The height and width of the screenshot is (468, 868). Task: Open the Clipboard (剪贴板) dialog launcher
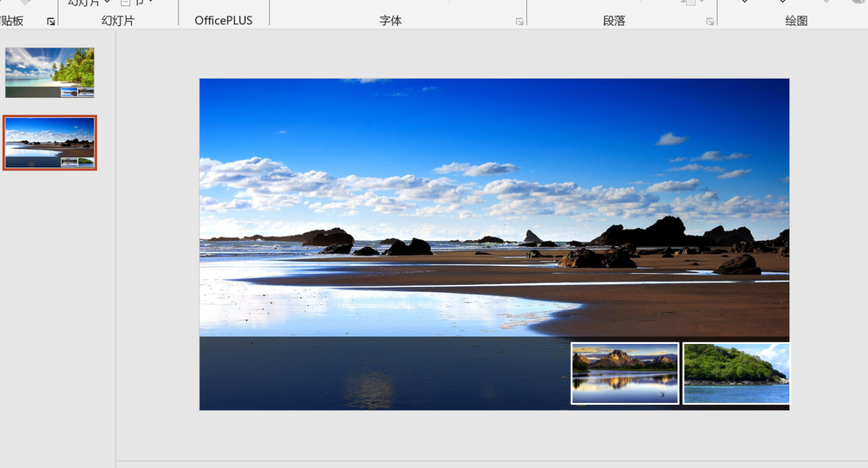tap(51, 22)
